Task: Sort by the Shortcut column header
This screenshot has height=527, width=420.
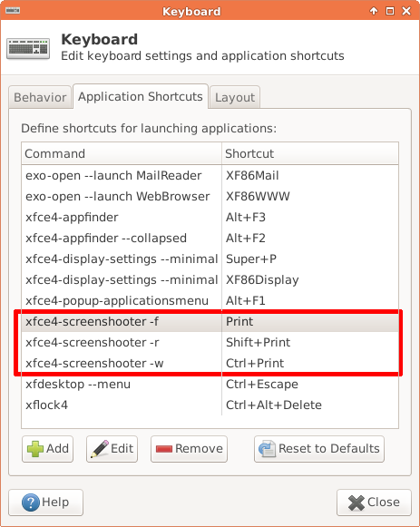Action: 310,153
